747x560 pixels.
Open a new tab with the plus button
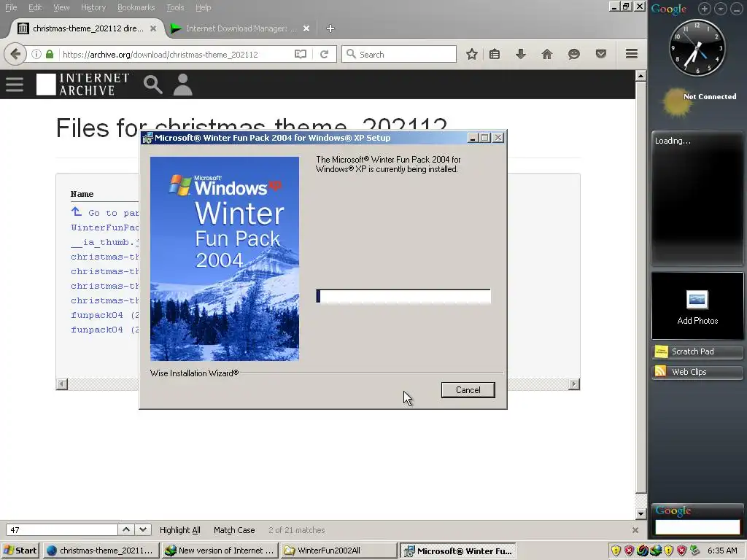click(x=330, y=28)
